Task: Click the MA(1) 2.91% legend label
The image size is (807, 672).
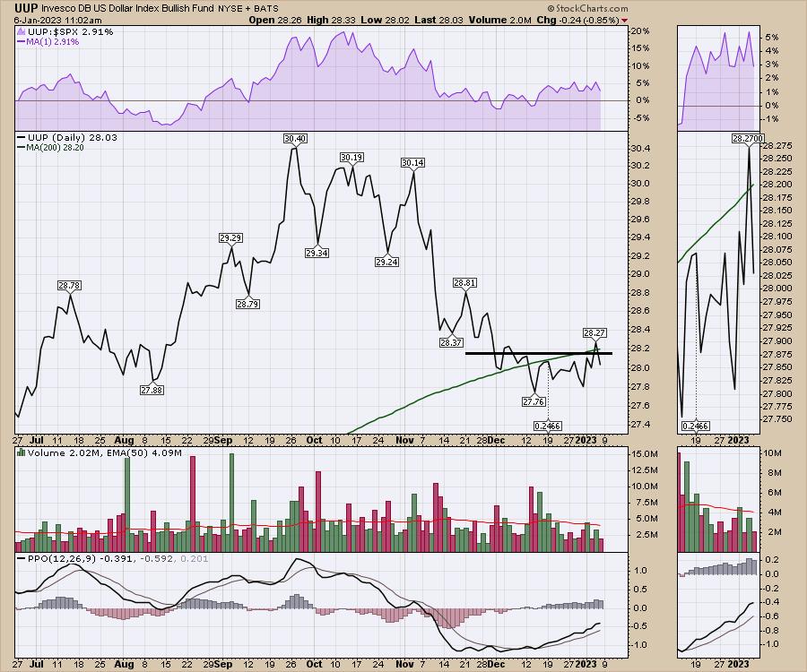Action: (x=53, y=41)
